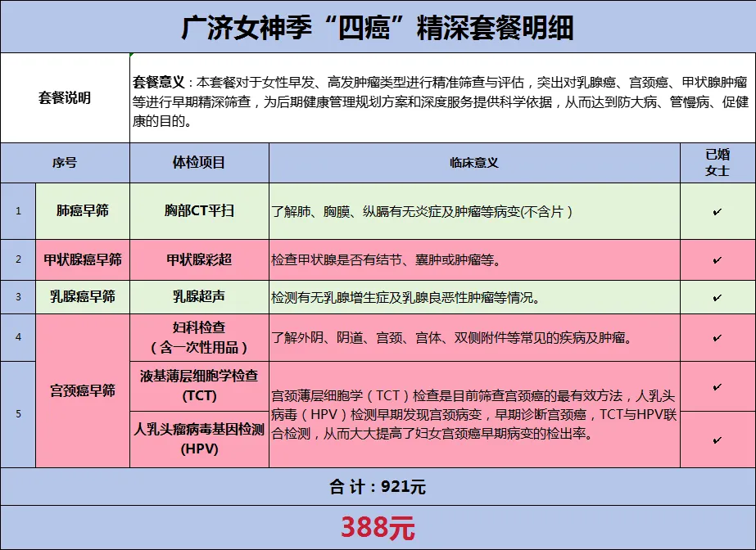Click the red 388元 price
756x550 pixels.
(x=378, y=528)
